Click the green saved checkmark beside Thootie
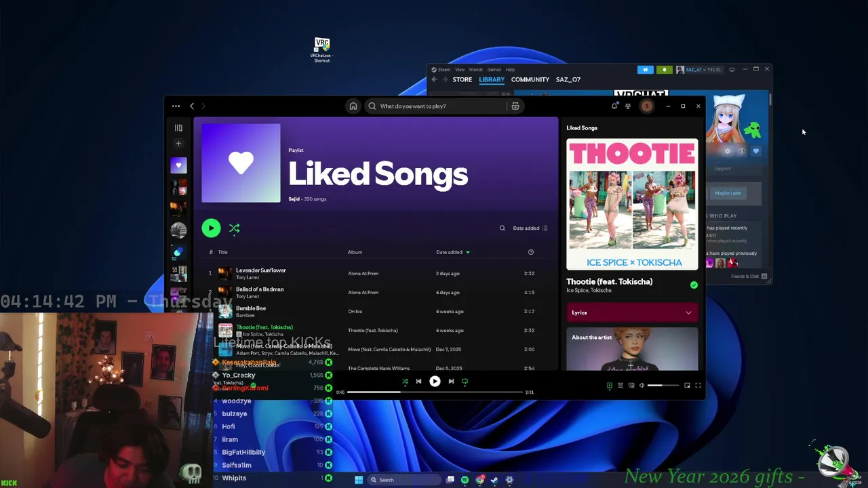The image size is (868, 488). point(694,285)
